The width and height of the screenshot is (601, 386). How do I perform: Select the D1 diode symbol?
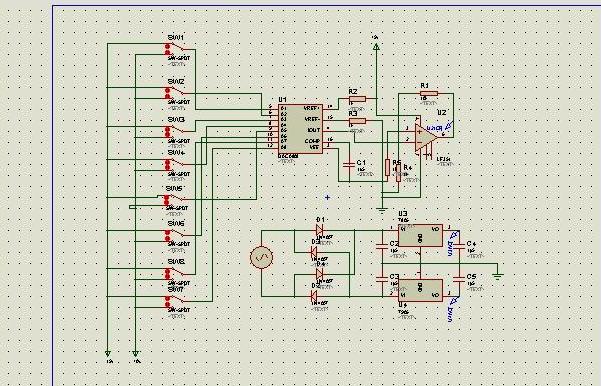[319, 230]
